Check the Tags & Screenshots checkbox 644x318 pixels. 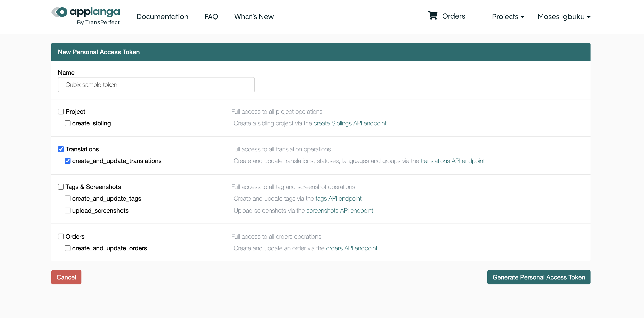(61, 187)
